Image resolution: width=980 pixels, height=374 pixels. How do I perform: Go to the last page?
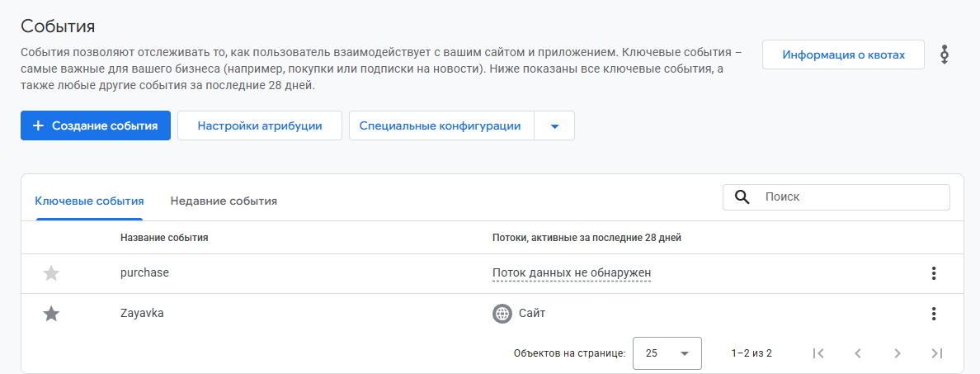coord(936,353)
